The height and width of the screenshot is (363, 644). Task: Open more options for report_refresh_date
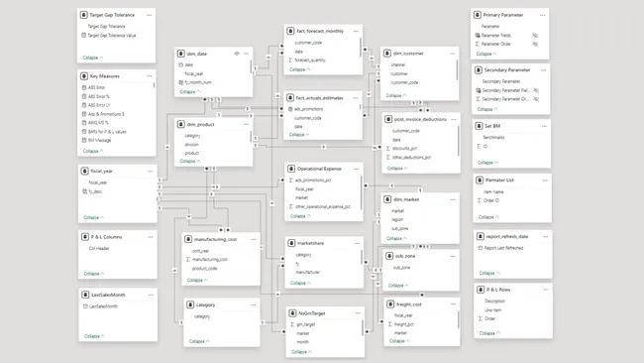546,236
